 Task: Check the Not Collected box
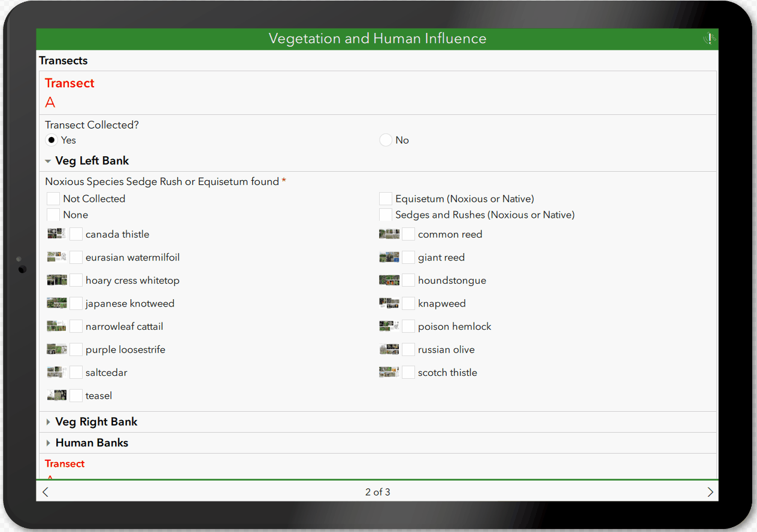pos(53,199)
